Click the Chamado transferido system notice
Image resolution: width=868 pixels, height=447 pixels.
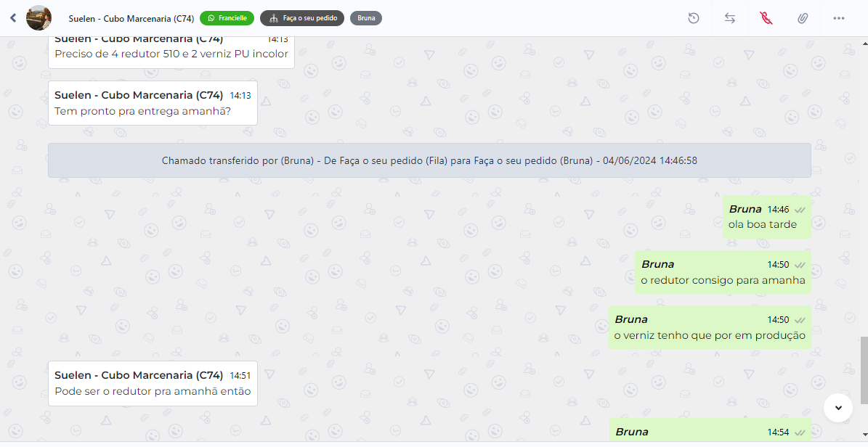point(429,160)
